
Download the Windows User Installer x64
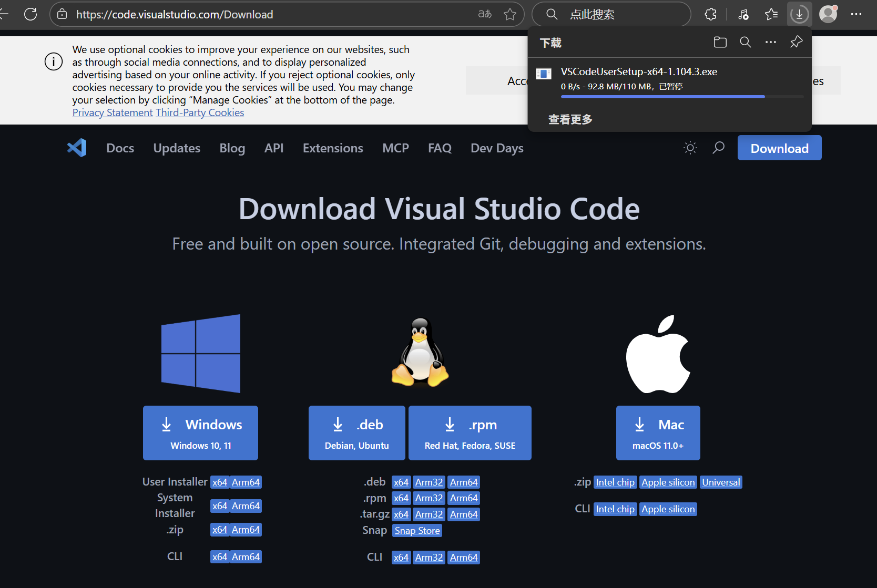coord(220,482)
